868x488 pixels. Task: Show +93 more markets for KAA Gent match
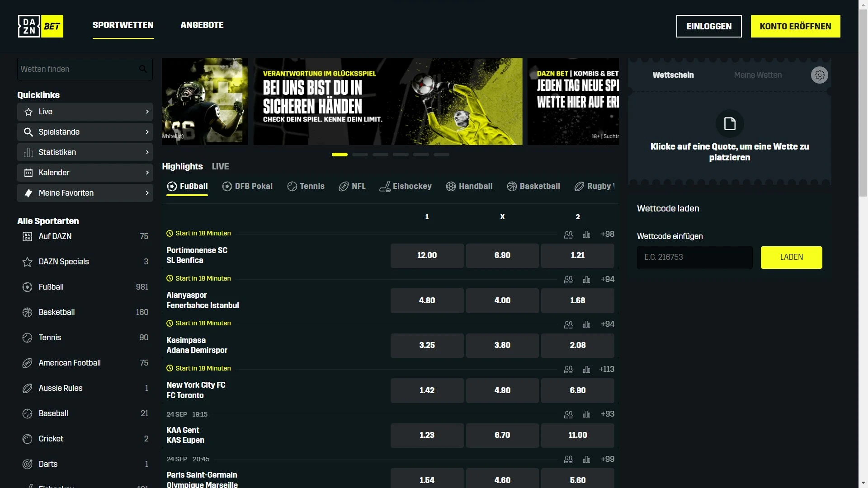(x=607, y=414)
